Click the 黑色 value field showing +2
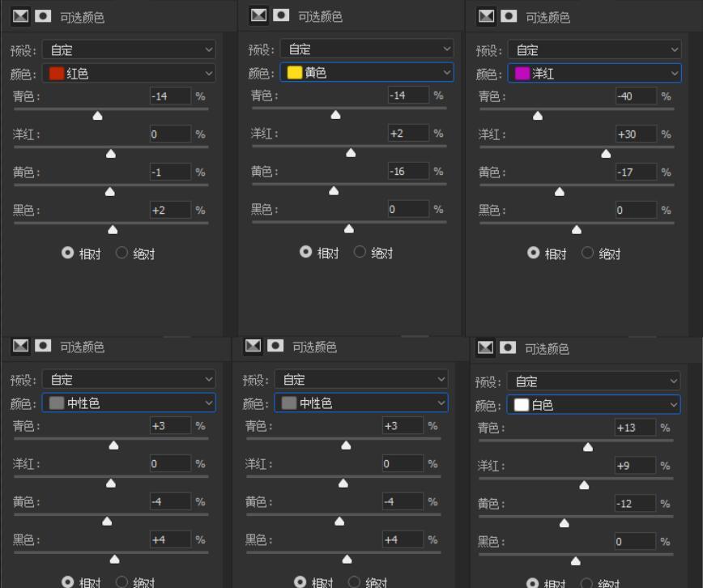This screenshot has height=588, width=703. (170, 211)
